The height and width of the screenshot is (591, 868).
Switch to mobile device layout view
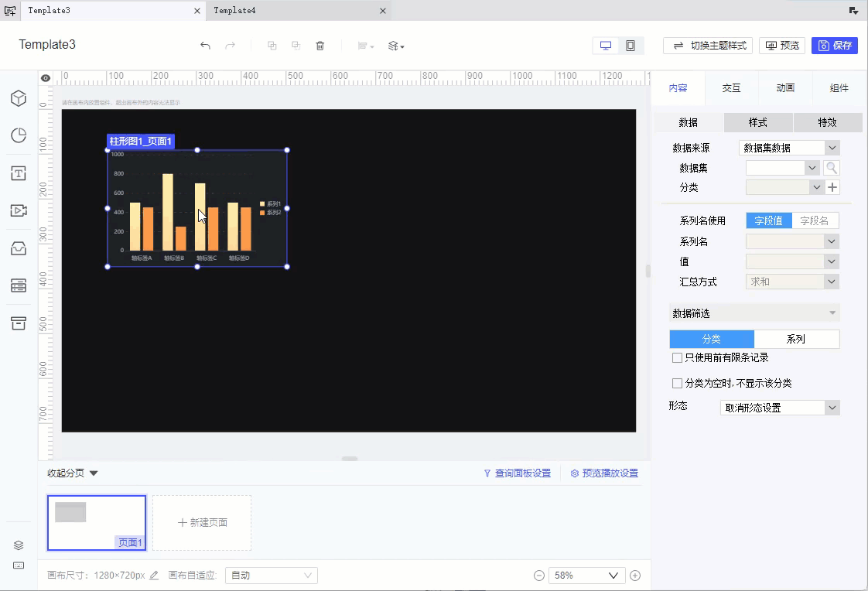(x=630, y=46)
